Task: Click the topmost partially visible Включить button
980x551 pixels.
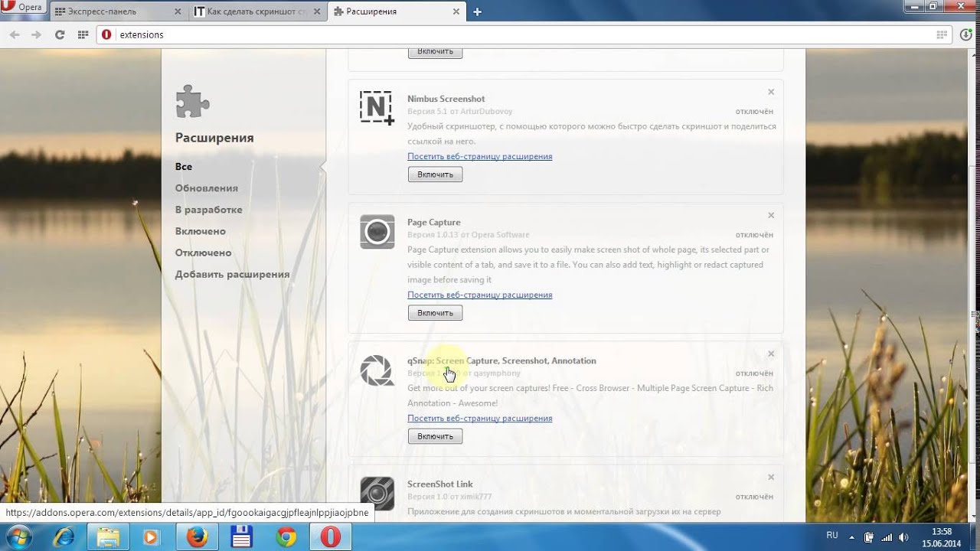Action: (x=435, y=52)
